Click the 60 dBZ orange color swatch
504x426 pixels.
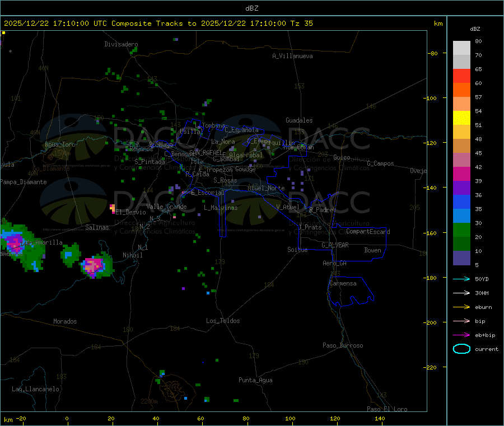[x=461, y=90]
